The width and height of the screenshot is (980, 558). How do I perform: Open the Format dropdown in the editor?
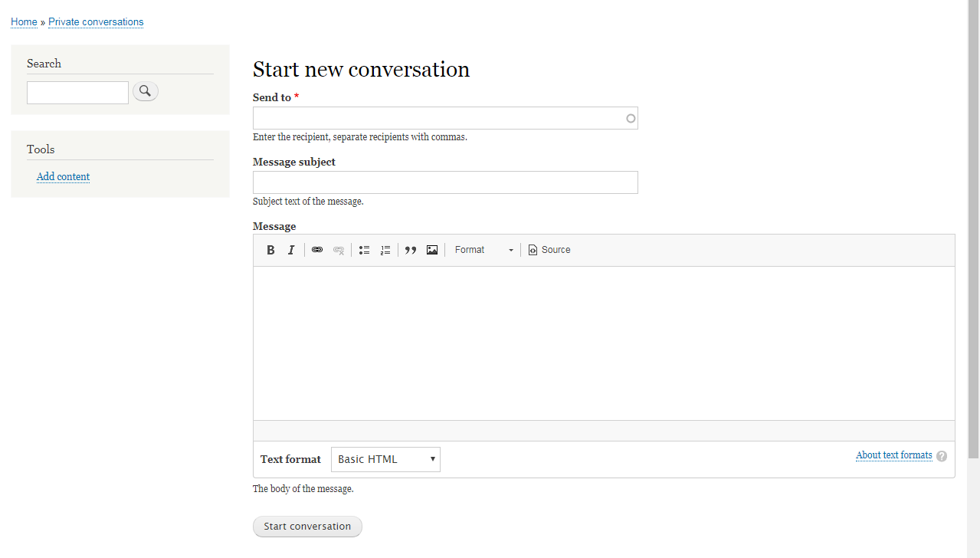pyautogui.click(x=483, y=250)
